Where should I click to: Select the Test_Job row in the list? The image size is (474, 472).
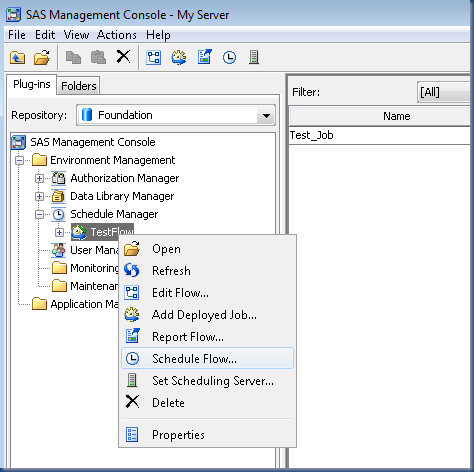[x=381, y=135]
